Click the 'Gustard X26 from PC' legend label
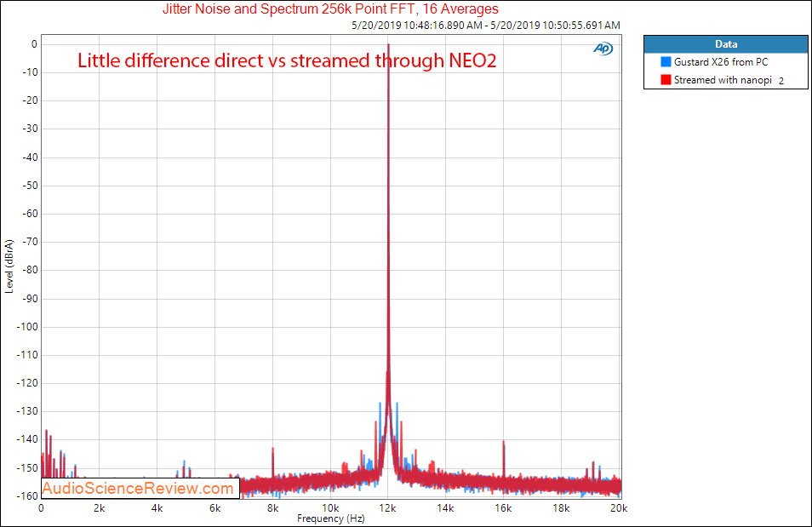 coord(721,62)
